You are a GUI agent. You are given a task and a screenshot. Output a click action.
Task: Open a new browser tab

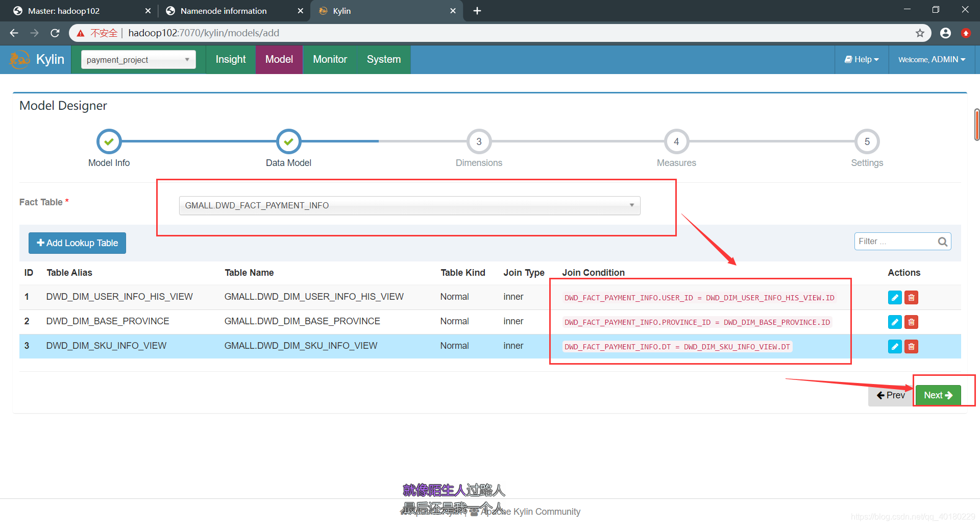[x=477, y=11]
